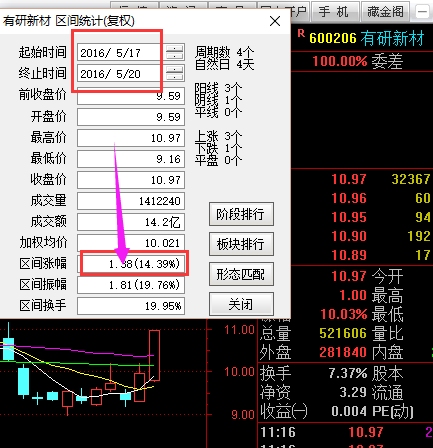
Task: Increase the 终止时间 date with the up arrow
Action: pos(175,70)
